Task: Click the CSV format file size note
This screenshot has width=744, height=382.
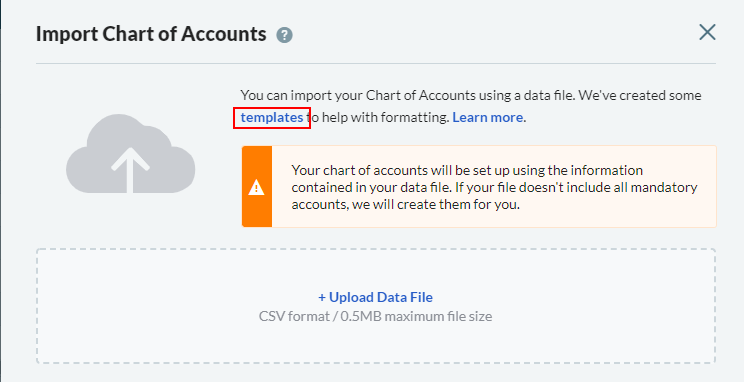Action: 375,316
